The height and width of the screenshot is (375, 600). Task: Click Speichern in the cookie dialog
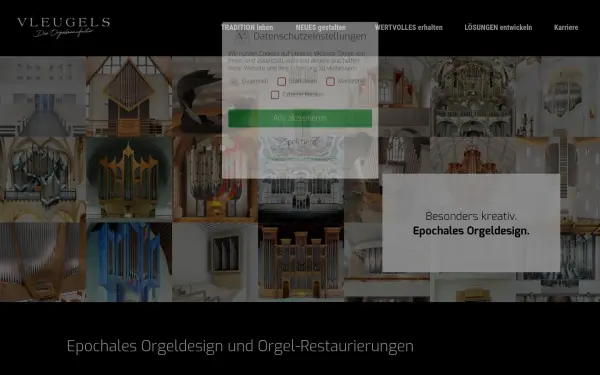click(x=300, y=142)
